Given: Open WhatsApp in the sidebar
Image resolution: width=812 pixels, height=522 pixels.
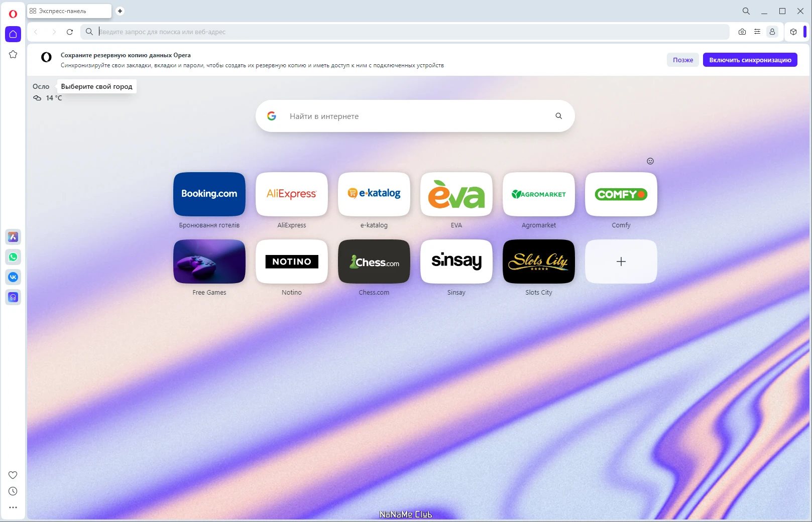Looking at the screenshot, I should click(13, 257).
